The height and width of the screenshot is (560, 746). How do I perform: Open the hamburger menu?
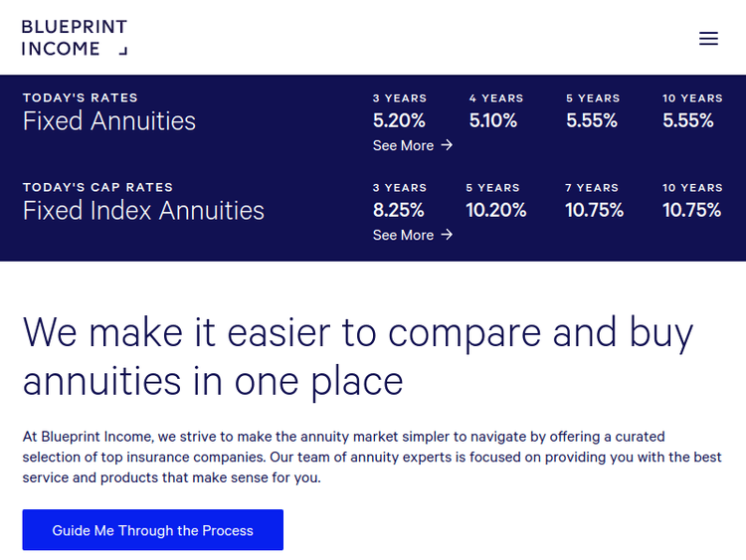(708, 39)
